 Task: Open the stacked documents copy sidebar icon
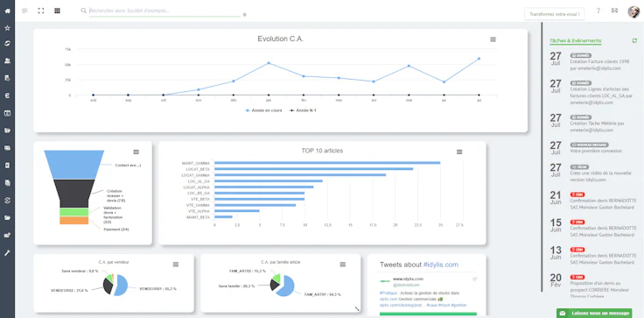point(7,183)
